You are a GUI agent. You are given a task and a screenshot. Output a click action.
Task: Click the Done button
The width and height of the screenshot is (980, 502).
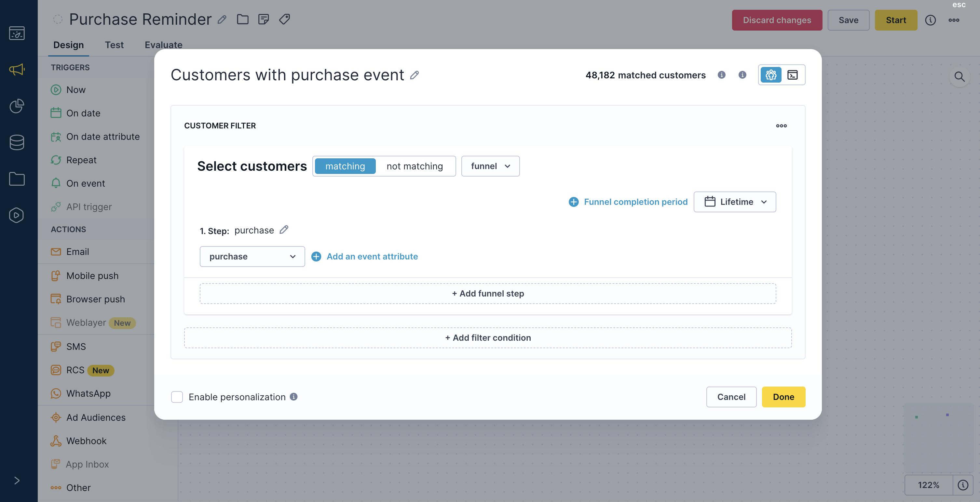click(x=783, y=397)
